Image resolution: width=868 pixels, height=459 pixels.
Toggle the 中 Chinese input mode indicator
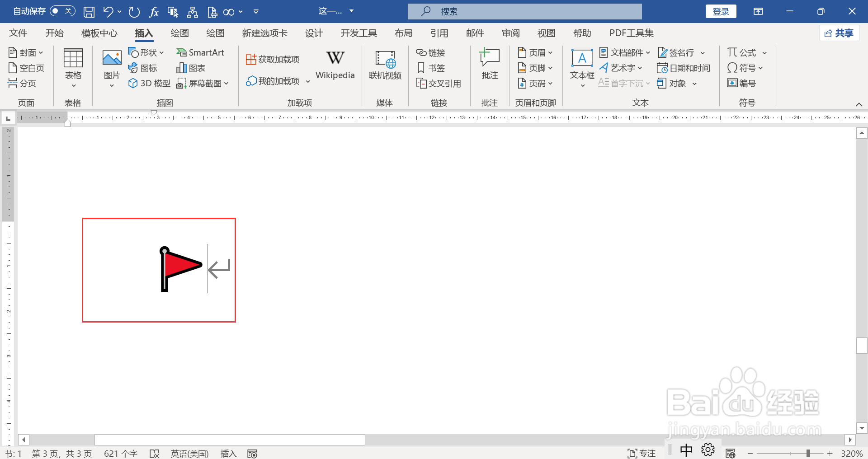(686, 450)
